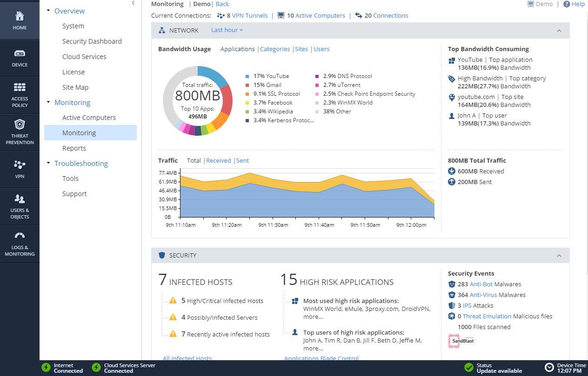Open the Last hour time dropdown
This screenshot has height=376, width=588.
coord(227,30)
